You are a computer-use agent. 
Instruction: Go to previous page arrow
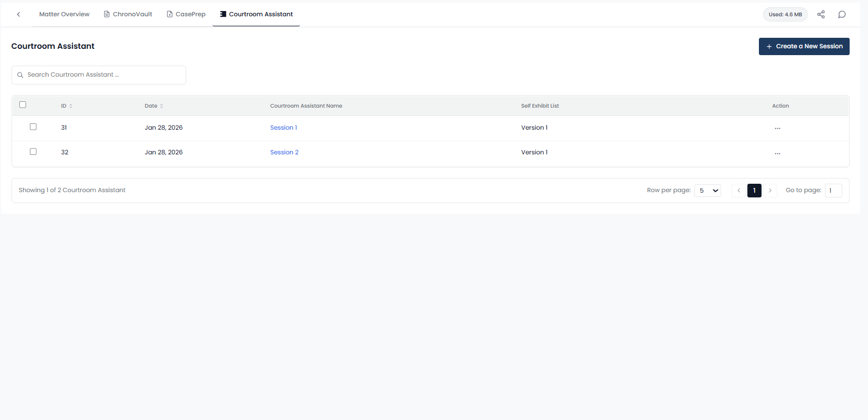coord(739,191)
